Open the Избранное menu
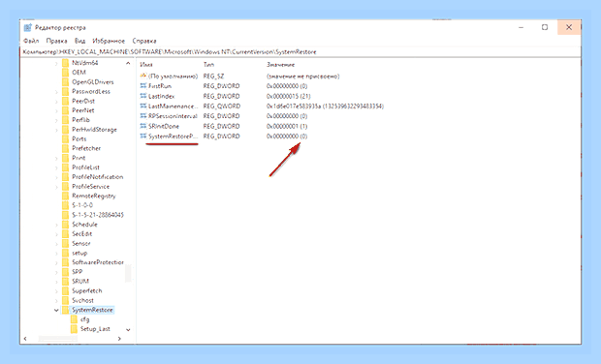 click(109, 41)
